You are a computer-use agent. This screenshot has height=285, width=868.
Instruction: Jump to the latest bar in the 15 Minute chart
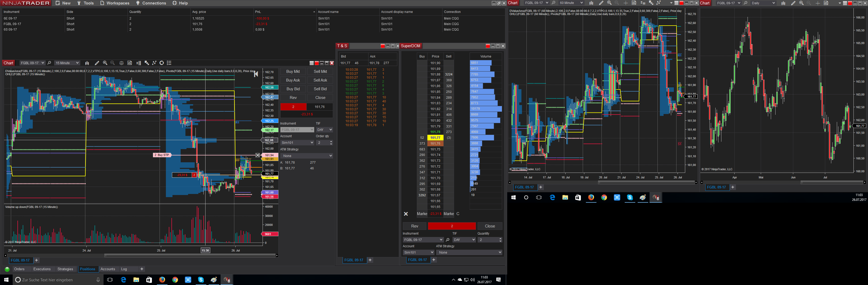(x=256, y=74)
